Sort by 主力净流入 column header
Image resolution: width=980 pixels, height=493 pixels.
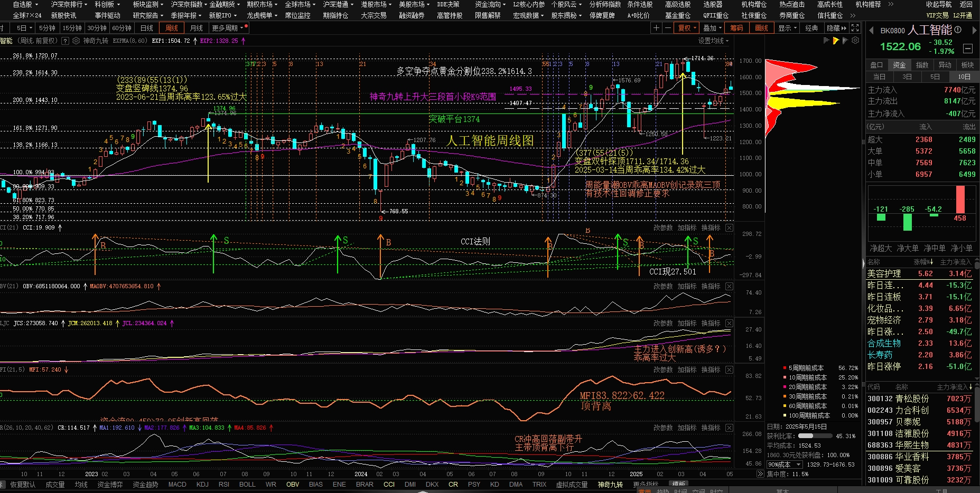(x=955, y=387)
